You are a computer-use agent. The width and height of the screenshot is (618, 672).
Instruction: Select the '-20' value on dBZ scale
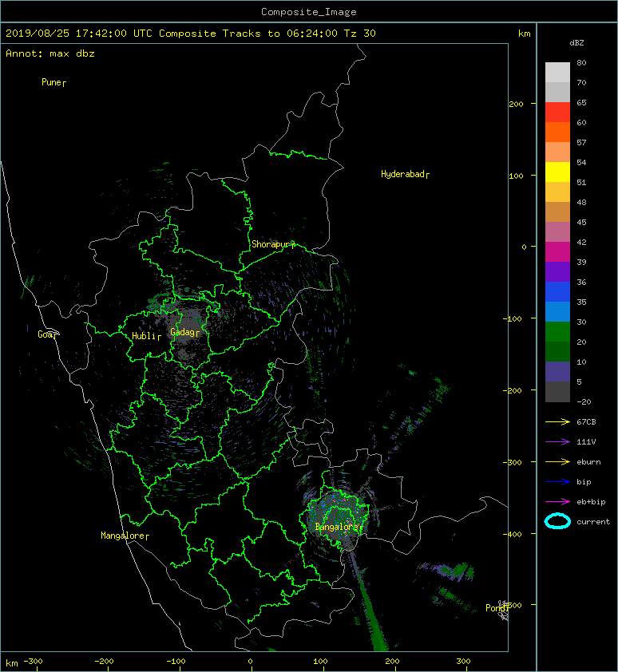584,402
